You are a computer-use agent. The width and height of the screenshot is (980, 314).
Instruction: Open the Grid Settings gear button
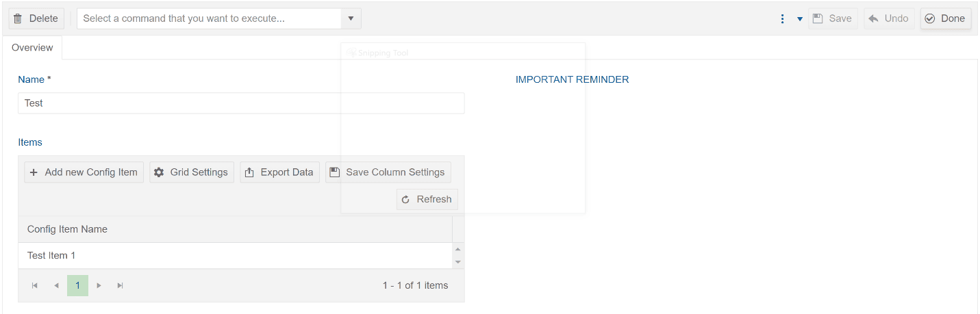[x=192, y=172]
